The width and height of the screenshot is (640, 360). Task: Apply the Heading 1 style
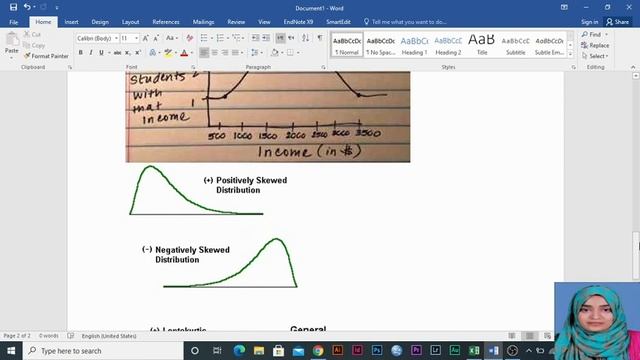(x=414, y=45)
